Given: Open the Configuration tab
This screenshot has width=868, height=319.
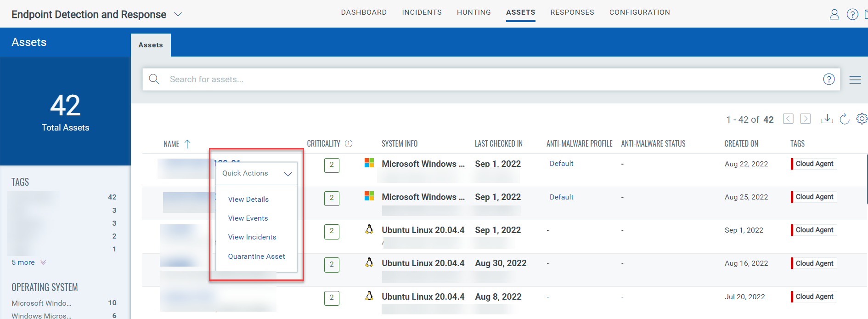Looking at the screenshot, I should (640, 12).
